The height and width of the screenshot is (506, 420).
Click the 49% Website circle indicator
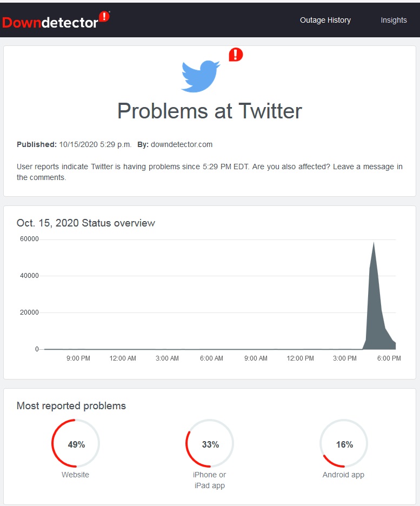point(76,443)
